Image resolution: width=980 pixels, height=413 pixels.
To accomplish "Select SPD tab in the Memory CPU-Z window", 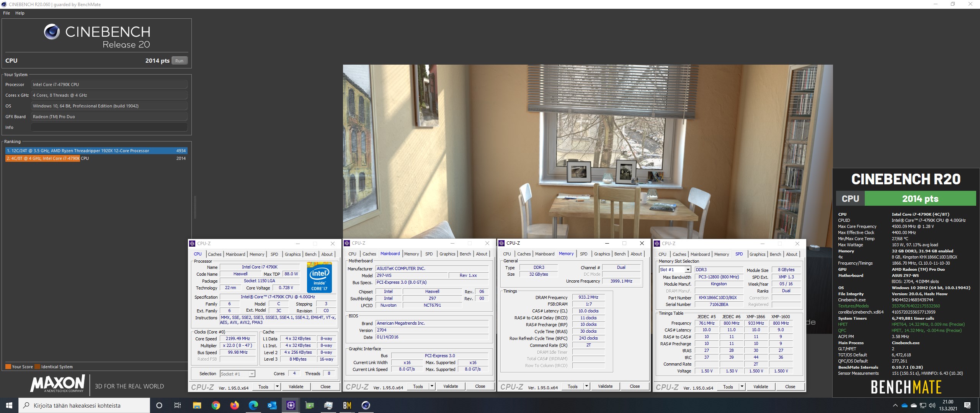I will pyautogui.click(x=584, y=254).
